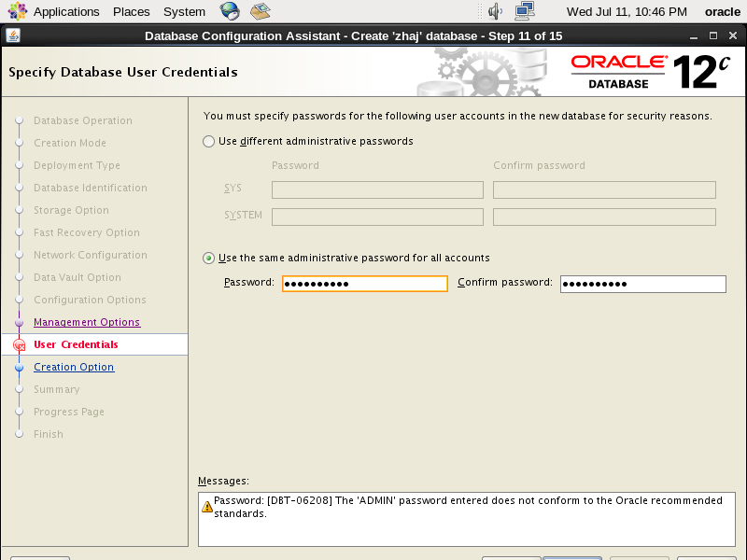The image size is (747, 560).
Task: Click the network connection monitors icon
Action: pos(525,11)
